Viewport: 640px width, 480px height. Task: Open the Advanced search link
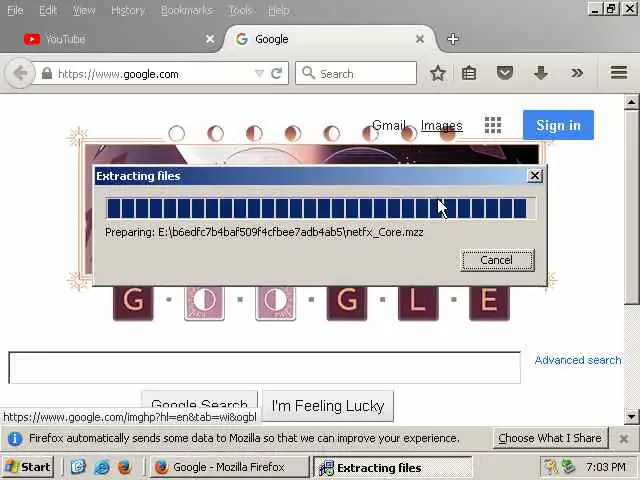pyautogui.click(x=578, y=360)
